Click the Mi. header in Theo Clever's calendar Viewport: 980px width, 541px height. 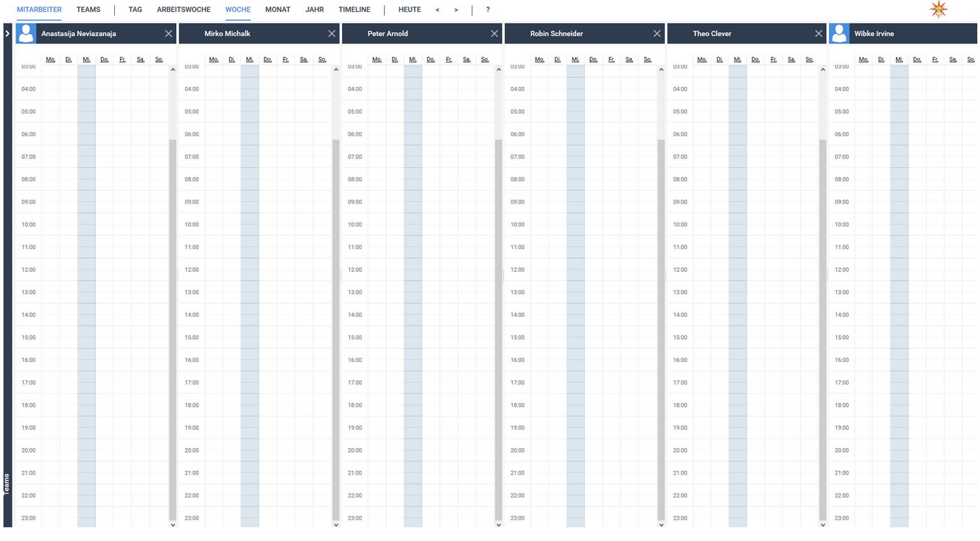(x=738, y=60)
